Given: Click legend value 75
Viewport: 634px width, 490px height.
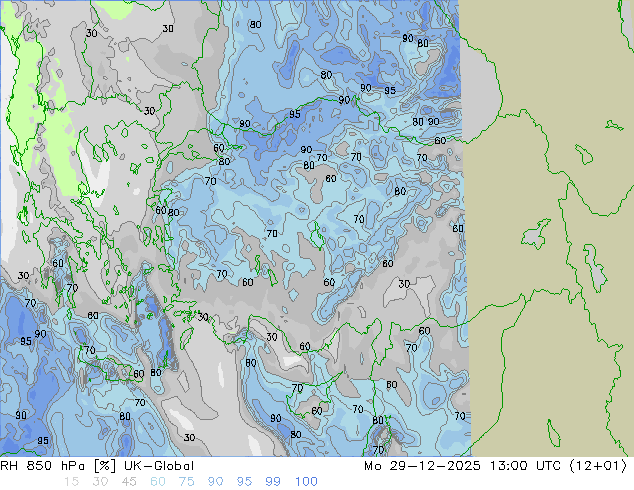Looking at the screenshot, I should (186, 482).
